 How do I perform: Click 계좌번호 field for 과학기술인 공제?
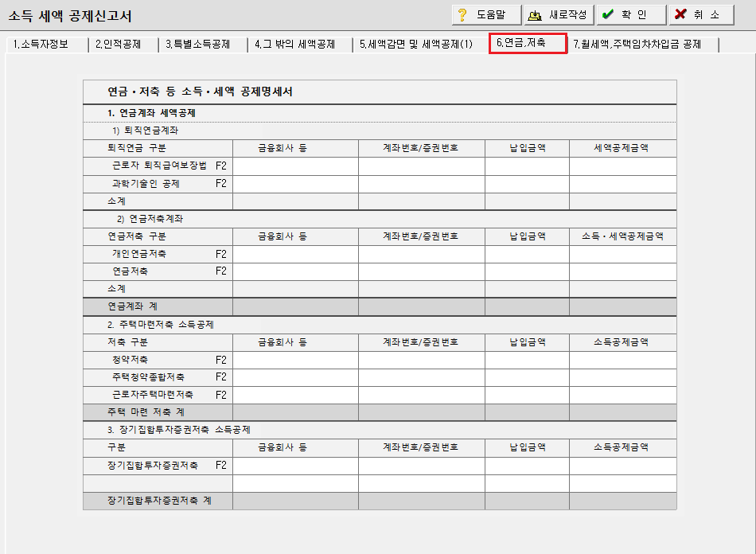(x=422, y=184)
